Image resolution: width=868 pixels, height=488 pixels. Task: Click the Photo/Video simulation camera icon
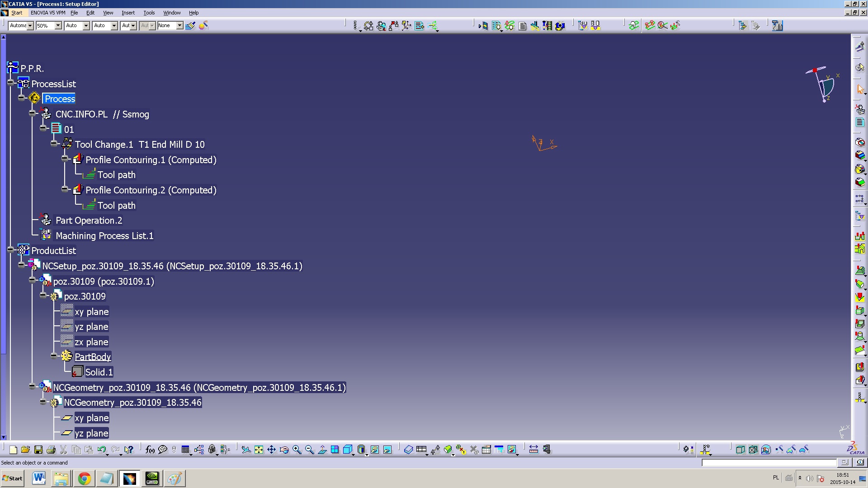click(x=560, y=26)
